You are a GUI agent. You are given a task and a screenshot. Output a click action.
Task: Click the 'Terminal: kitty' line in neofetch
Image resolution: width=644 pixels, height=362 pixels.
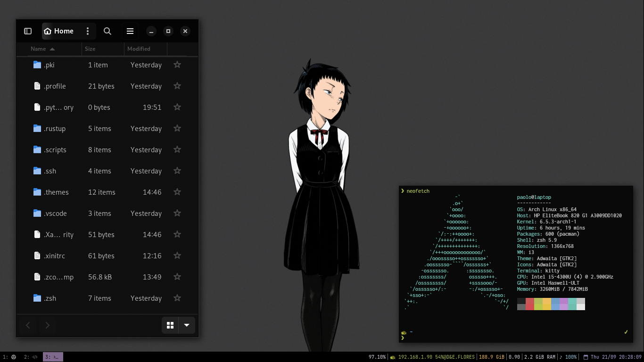tap(538, 271)
